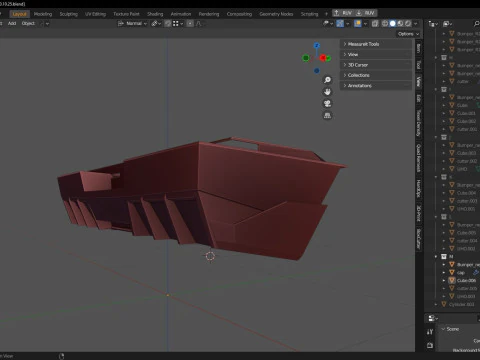Click the upload RUV arrow icon button
The width and height of the screenshot is (480, 360).
click(x=343, y=13)
